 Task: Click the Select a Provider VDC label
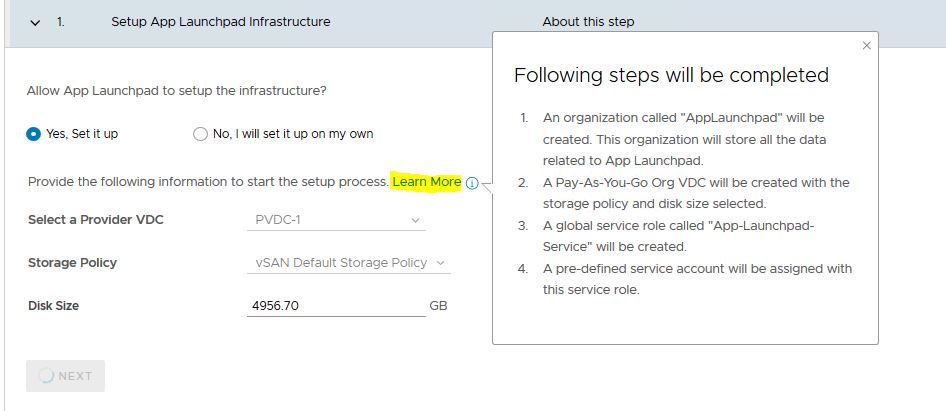[95, 220]
